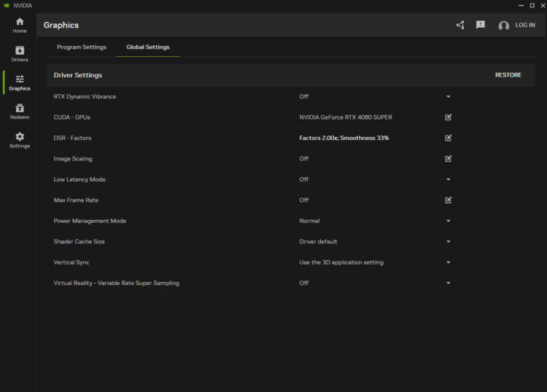
Task: Open the feedback notification icon
Action: tap(481, 25)
